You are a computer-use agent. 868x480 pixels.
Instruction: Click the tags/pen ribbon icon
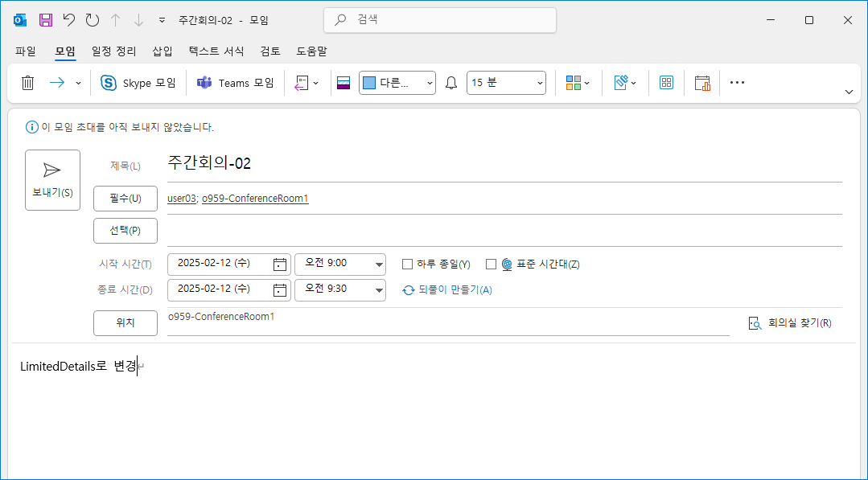click(x=620, y=83)
